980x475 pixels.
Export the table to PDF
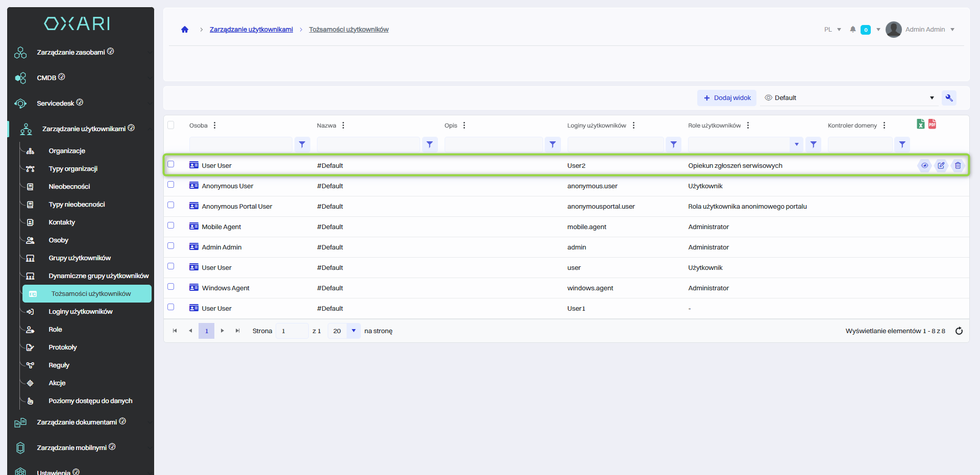click(932, 124)
